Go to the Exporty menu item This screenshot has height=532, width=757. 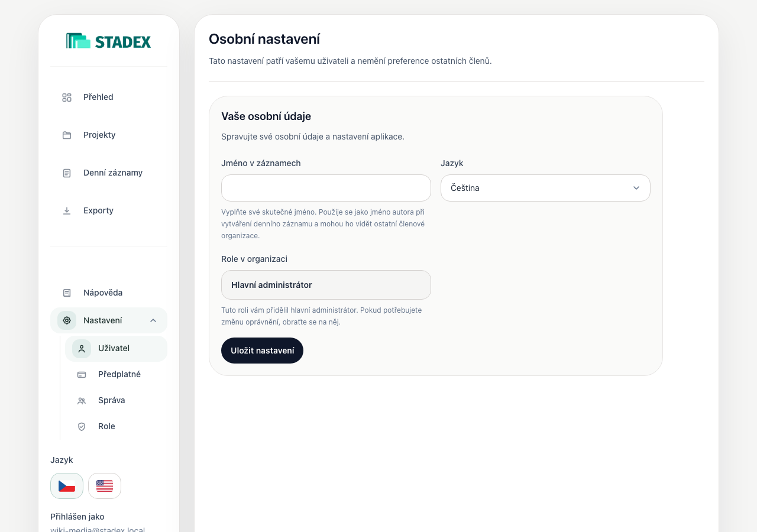109,210
